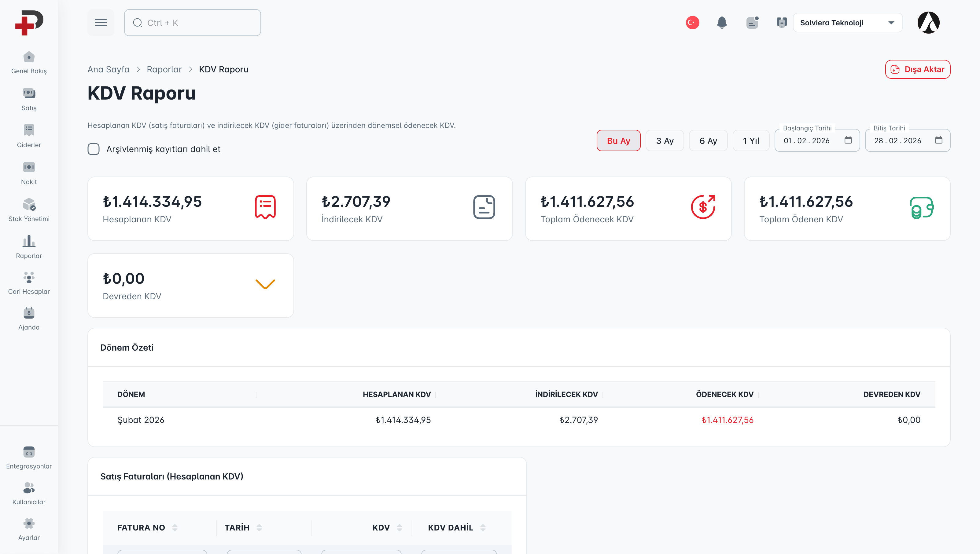Open Bitiş Tarihi calendar picker
The image size is (980, 554).
(x=938, y=140)
